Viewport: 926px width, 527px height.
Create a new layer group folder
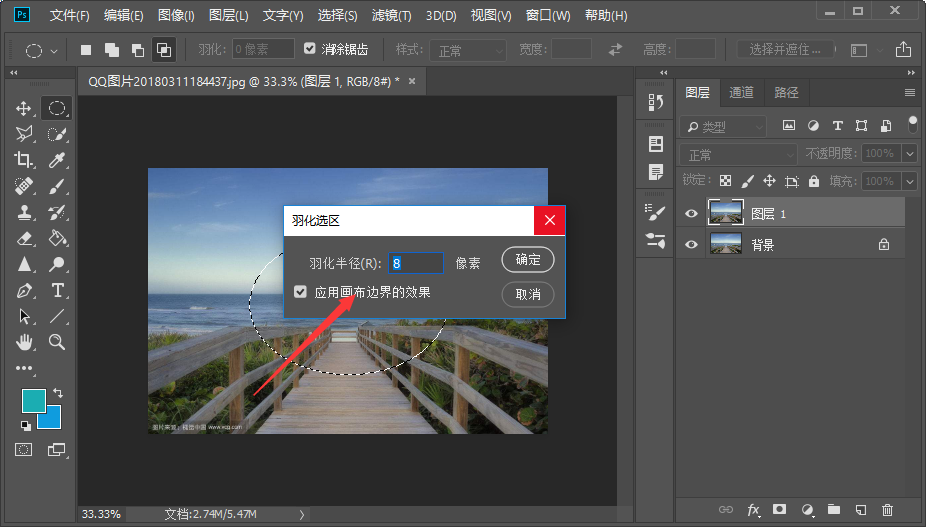point(833,510)
